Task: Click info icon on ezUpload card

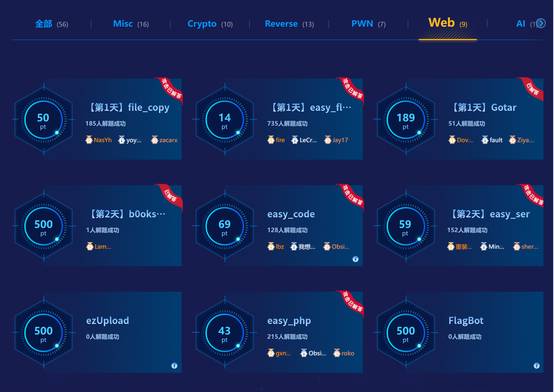Action: point(174,366)
